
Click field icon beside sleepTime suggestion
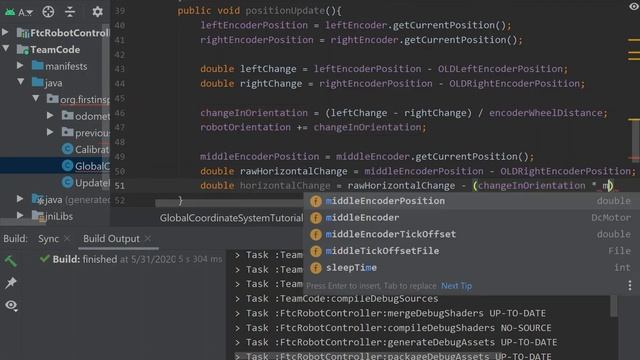[316, 268]
